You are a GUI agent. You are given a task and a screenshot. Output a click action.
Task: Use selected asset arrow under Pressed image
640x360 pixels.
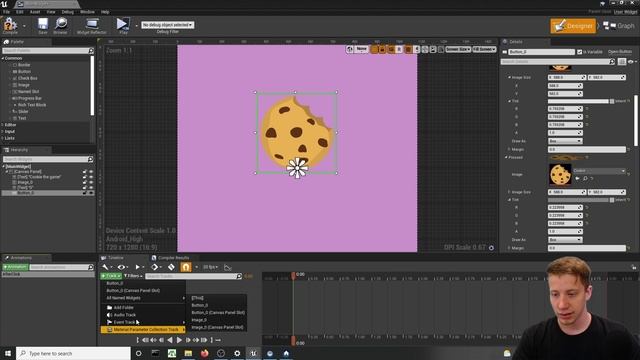pyautogui.click(x=577, y=178)
